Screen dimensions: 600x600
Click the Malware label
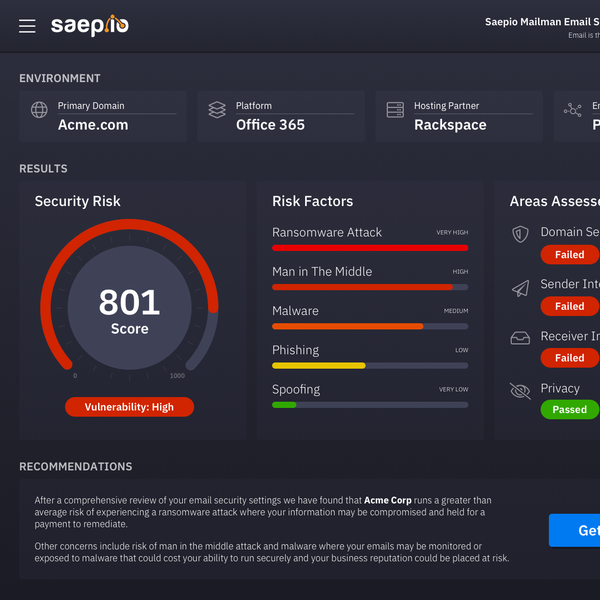coord(295,311)
